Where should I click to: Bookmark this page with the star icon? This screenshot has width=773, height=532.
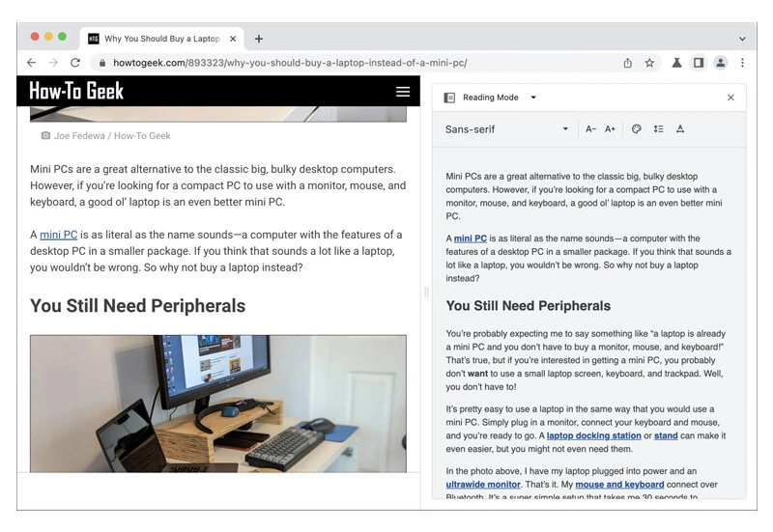coord(649,63)
